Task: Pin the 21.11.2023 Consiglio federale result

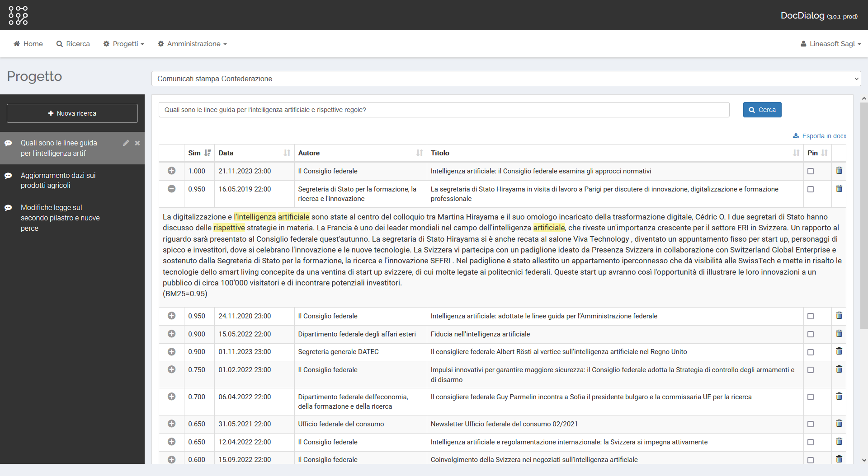Action: point(811,171)
